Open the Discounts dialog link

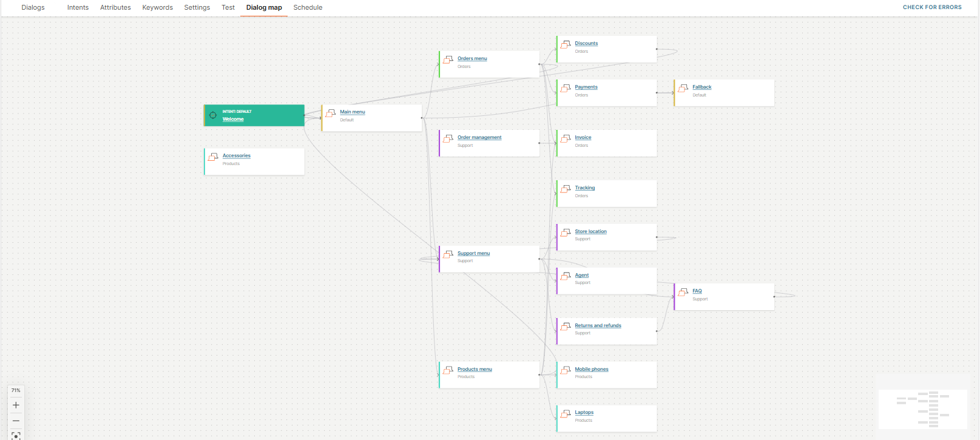(586, 43)
